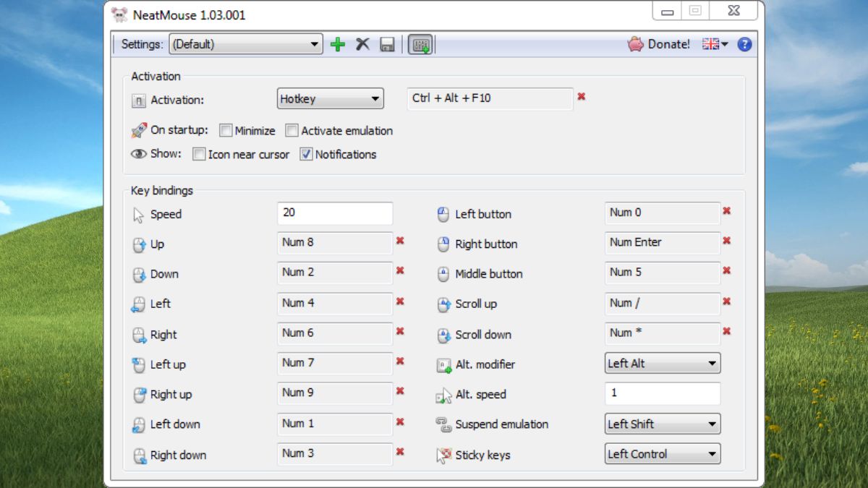
Task: Click the On startup rocket icon
Action: point(139,131)
